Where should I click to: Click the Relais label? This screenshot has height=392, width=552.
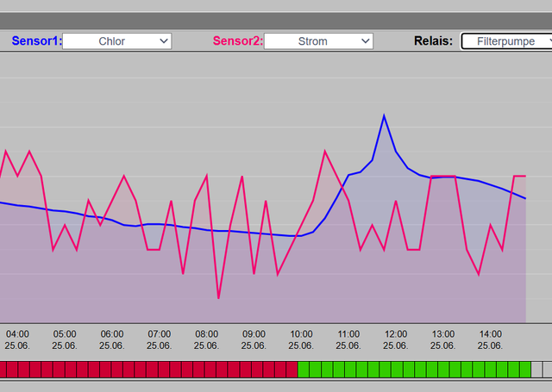coord(433,40)
